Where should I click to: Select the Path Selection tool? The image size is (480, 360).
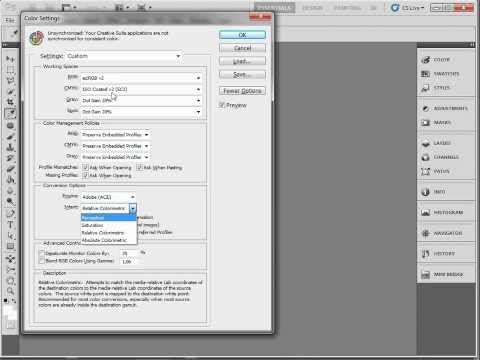coord(10,236)
